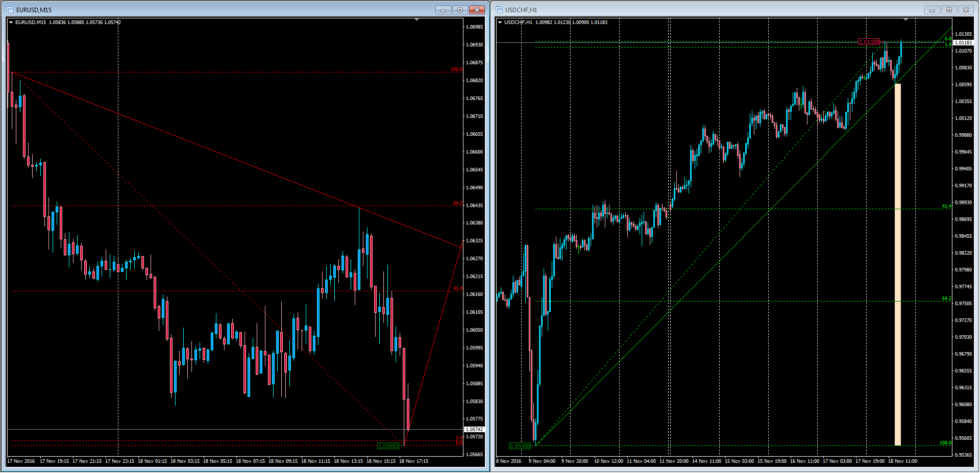Maximize the USDCHF,H1 chart window

point(949,10)
